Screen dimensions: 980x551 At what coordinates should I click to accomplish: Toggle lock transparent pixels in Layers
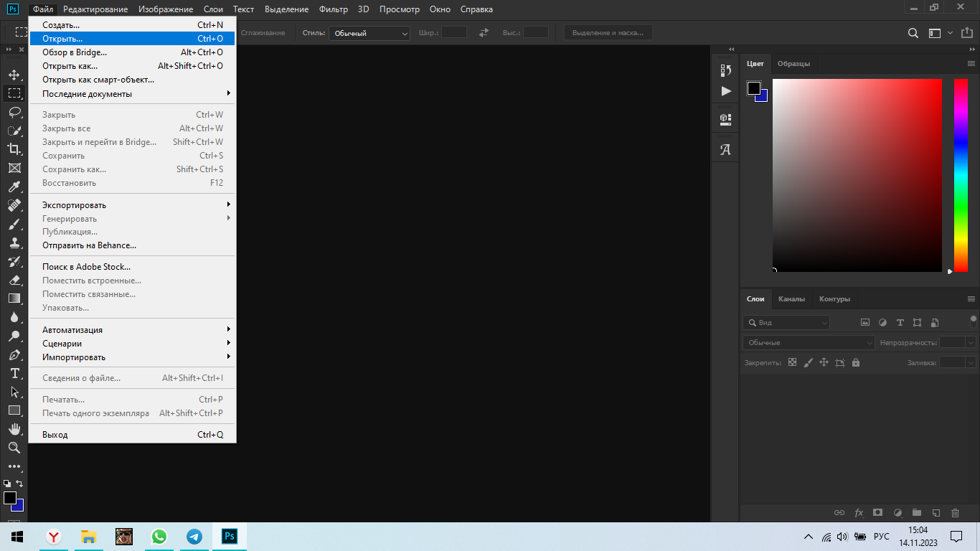click(x=792, y=363)
